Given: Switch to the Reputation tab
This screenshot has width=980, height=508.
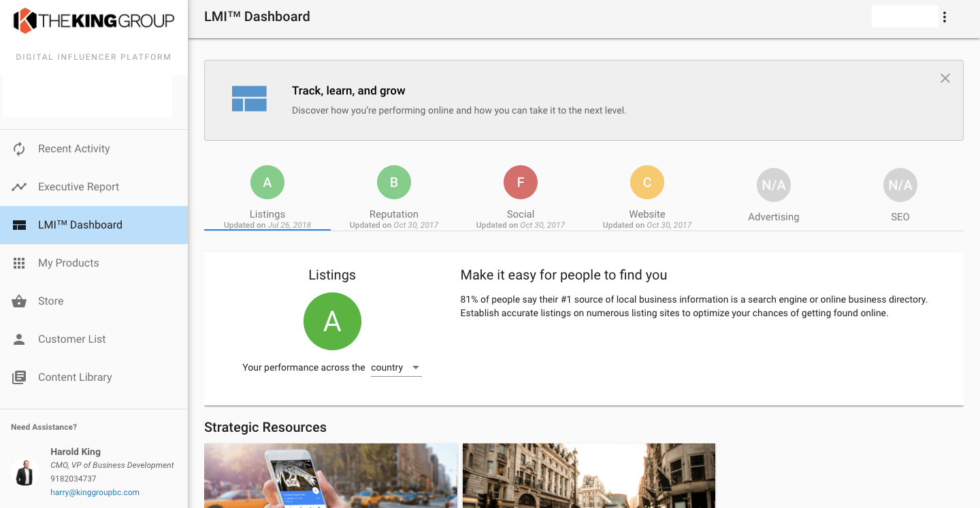Looking at the screenshot, I should [x=394, y=197].
